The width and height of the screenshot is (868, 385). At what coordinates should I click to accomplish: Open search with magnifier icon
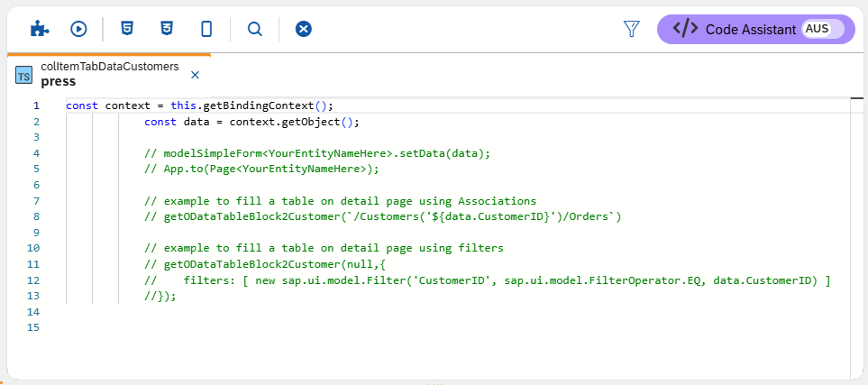click(x=255, y=29)
